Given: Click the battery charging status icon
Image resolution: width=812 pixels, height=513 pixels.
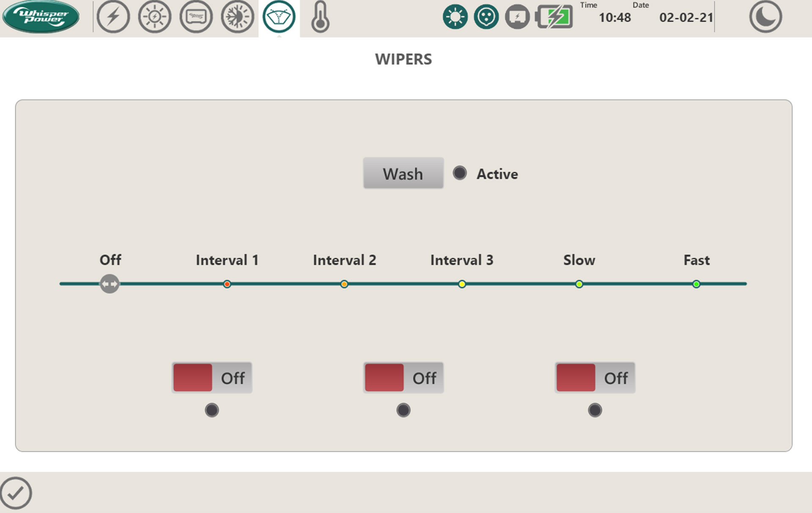Looking at the screenshot, I should tap(554, 17).
